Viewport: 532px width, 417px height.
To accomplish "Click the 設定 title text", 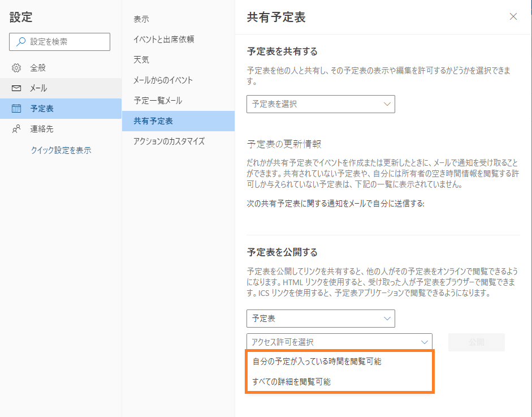I will [x=21, y=17].
